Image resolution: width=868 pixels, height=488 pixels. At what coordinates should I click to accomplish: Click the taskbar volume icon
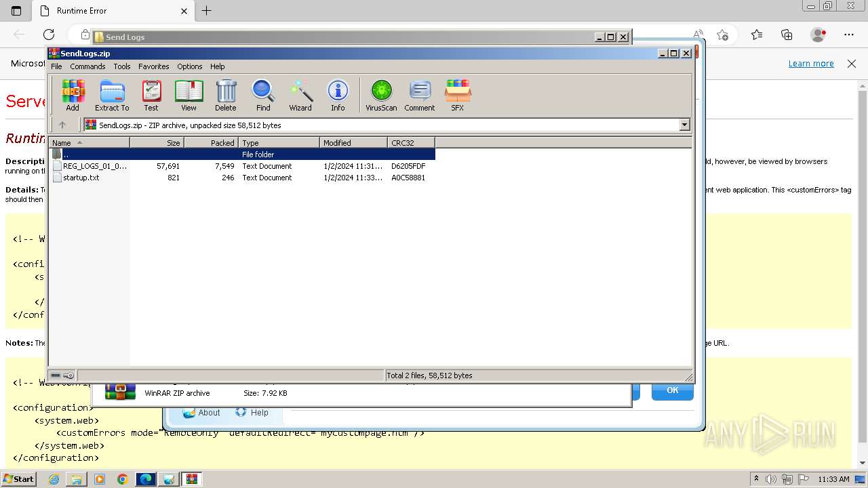pyautogui.click(x=771, y=479)
